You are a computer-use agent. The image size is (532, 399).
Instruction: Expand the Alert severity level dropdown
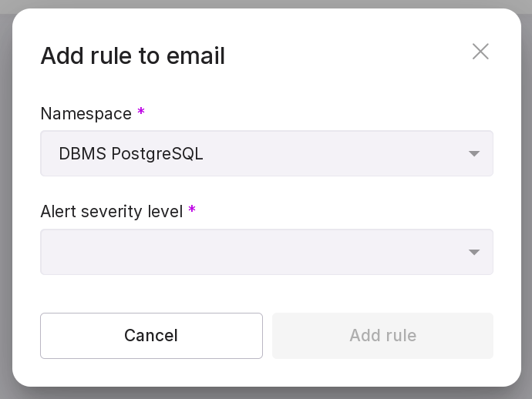click(266, 252)
